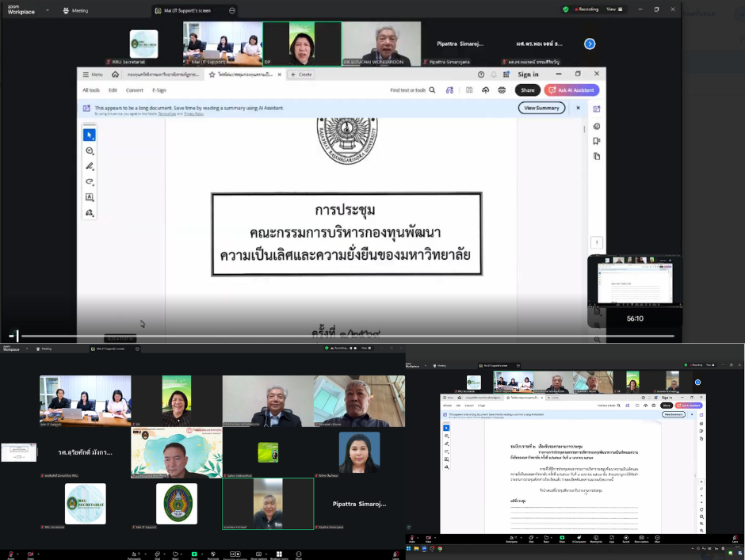The height and width of the screenshot is (560, 745).
Task: Click the zoom magnifier tool in left toolbar
Action: (x=90, y=150)
